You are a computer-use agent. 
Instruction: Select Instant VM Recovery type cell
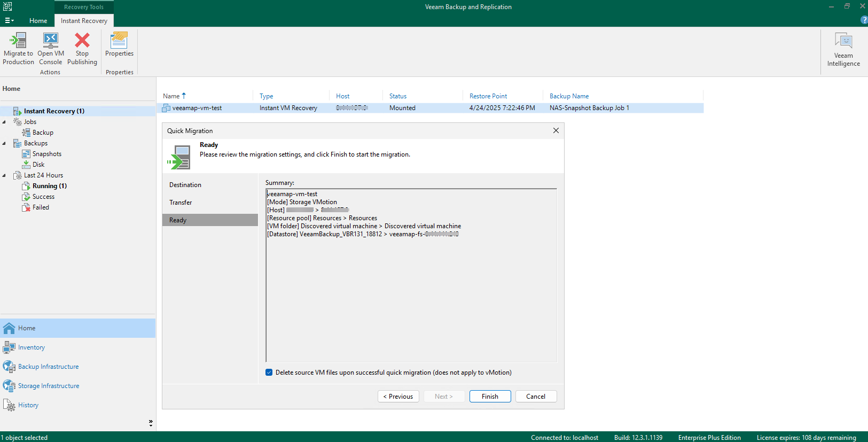tap(288, 108)
